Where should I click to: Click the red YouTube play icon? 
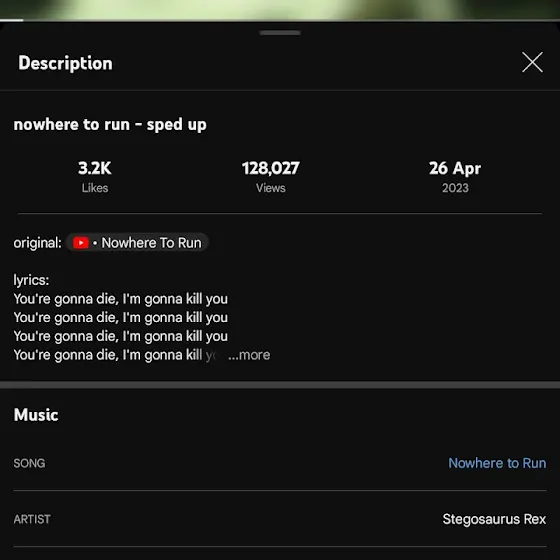coord(81,243)
